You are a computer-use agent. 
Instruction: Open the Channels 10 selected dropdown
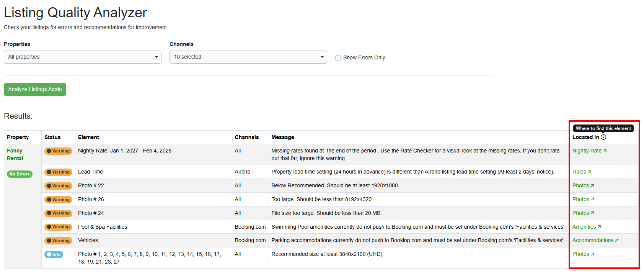tap(248, 57)
